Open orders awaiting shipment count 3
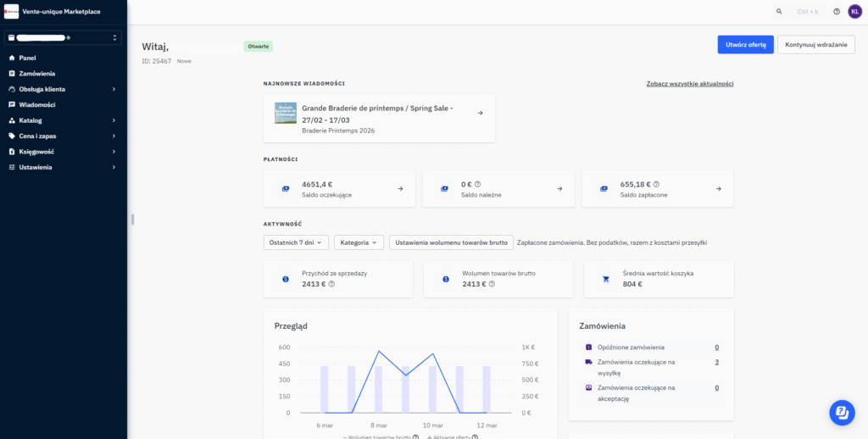The height and width of the screenshot is (439, 868). click(x=717, y=362)
